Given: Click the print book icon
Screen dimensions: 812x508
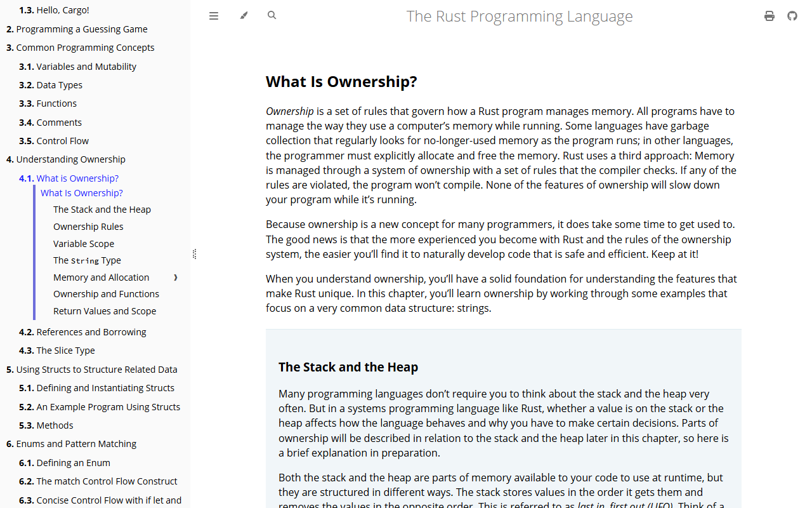Looking at the screenshot, I should [769, 16].
